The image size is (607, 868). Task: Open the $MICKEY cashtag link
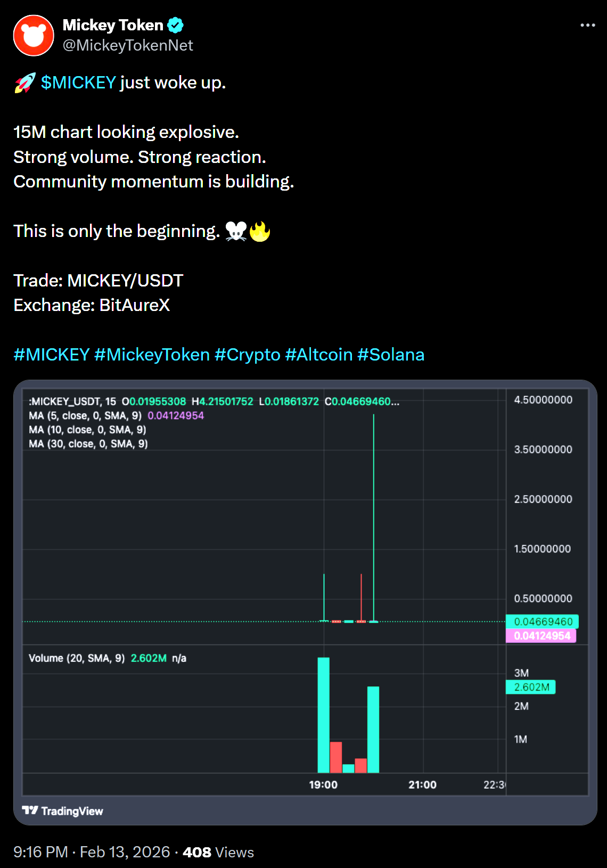78,83
